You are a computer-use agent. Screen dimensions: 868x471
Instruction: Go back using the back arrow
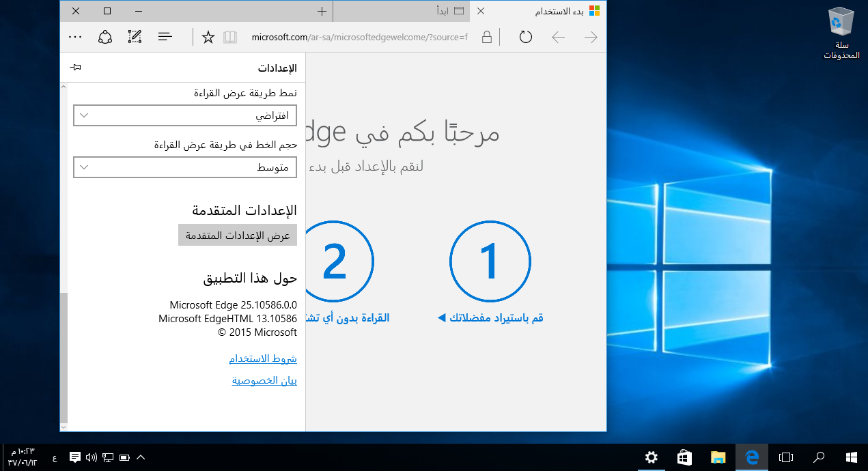[x=558, y=37]
